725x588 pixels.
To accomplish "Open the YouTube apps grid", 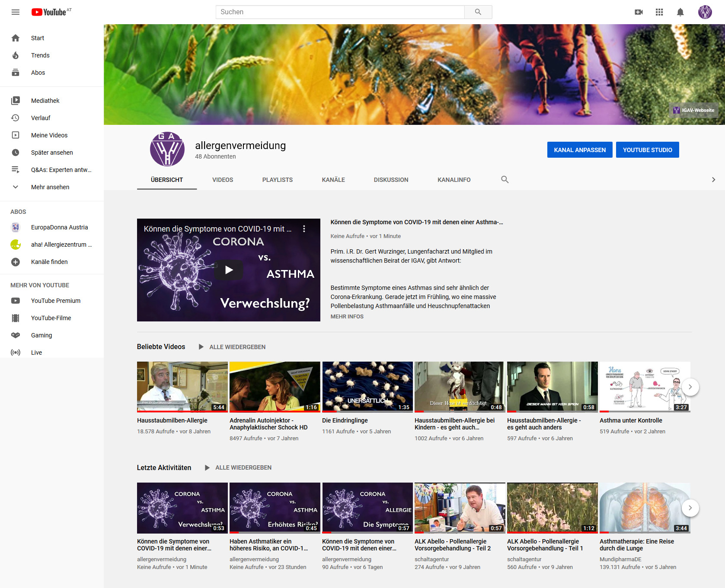I will (x=659, y=12).
